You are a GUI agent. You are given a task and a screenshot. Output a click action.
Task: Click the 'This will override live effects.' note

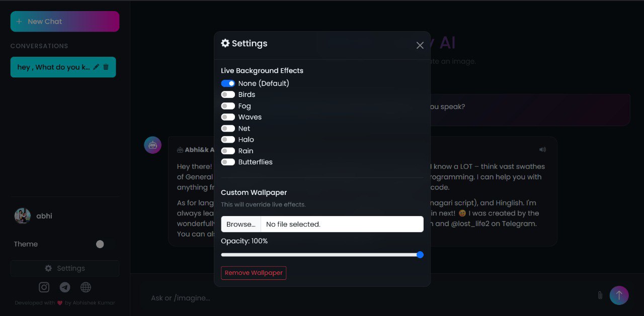click(x=263, y=204)
